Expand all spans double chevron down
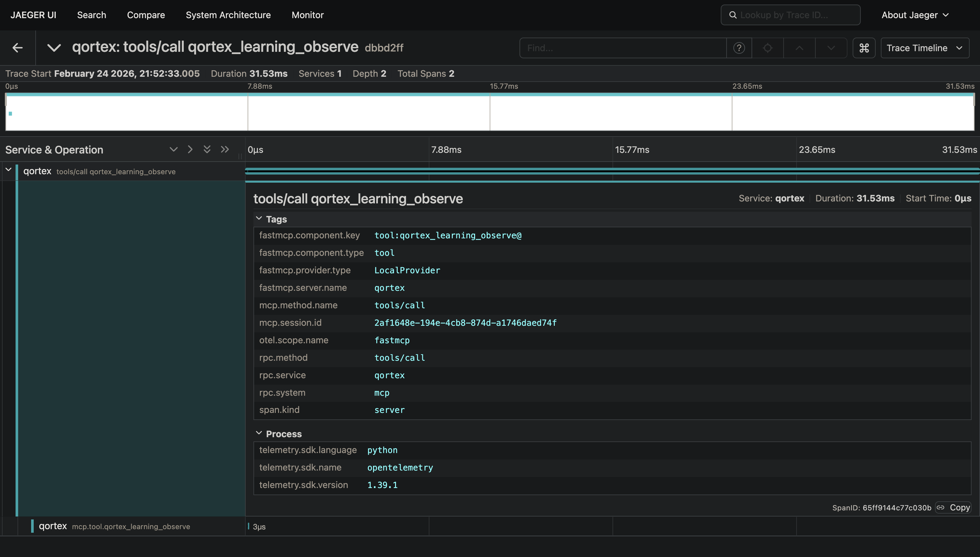 207,149
